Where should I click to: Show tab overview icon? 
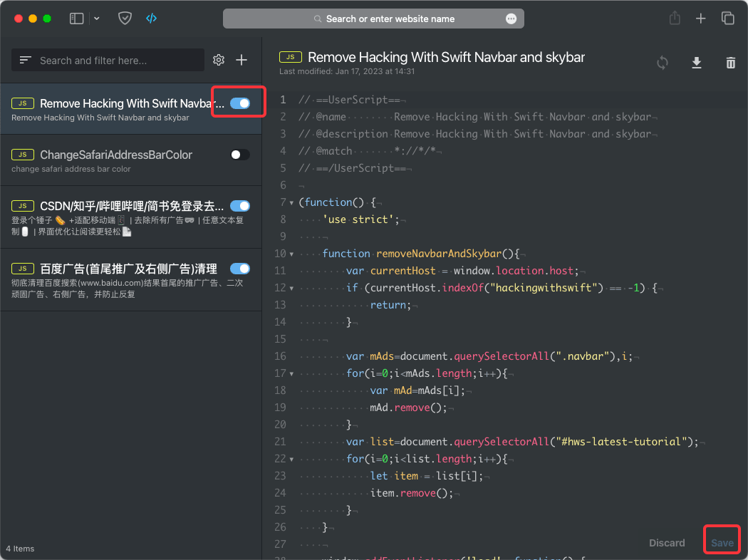click(727, 19)
